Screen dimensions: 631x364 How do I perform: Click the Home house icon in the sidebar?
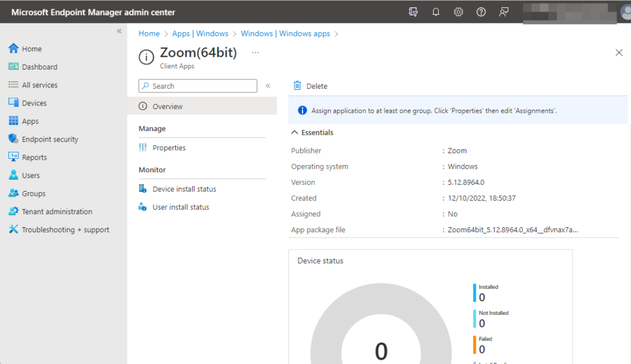[14, 48]
